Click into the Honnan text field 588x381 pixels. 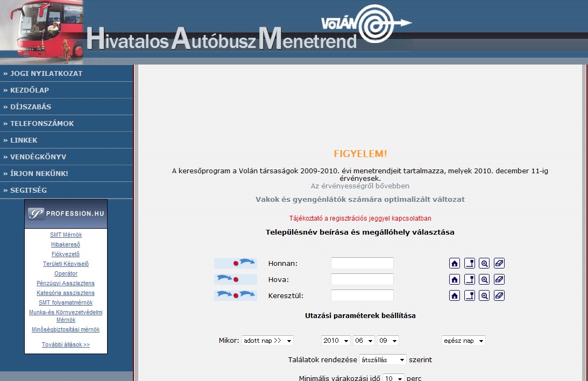click(x=362, y=264)
